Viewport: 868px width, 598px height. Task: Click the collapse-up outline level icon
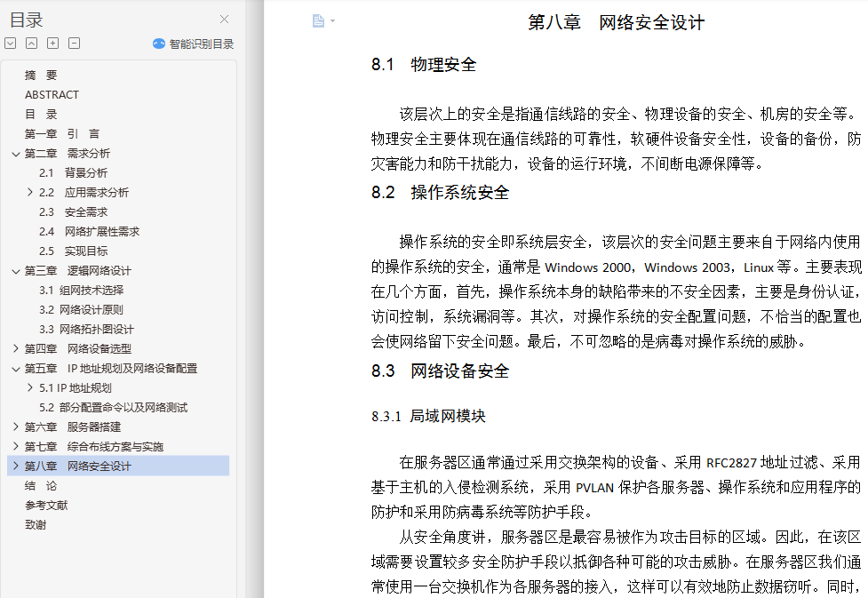(32, 44)
